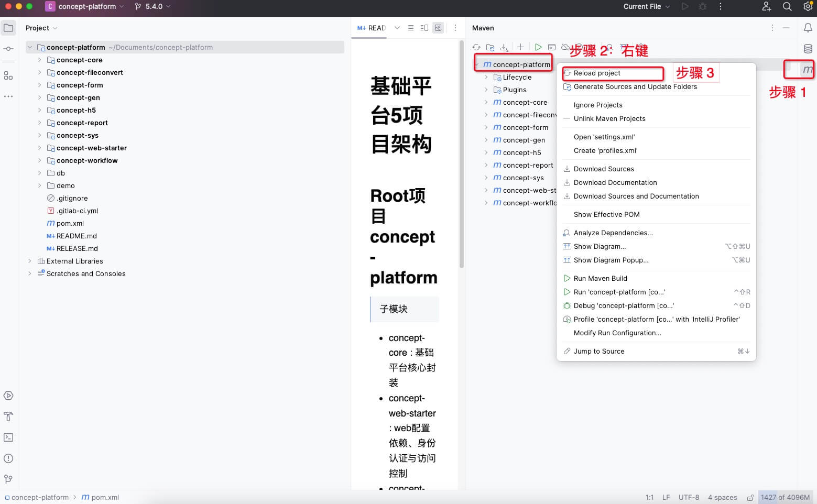
Task: Select Generate Sources and Update Folders menu item
Action: (656, 86)
